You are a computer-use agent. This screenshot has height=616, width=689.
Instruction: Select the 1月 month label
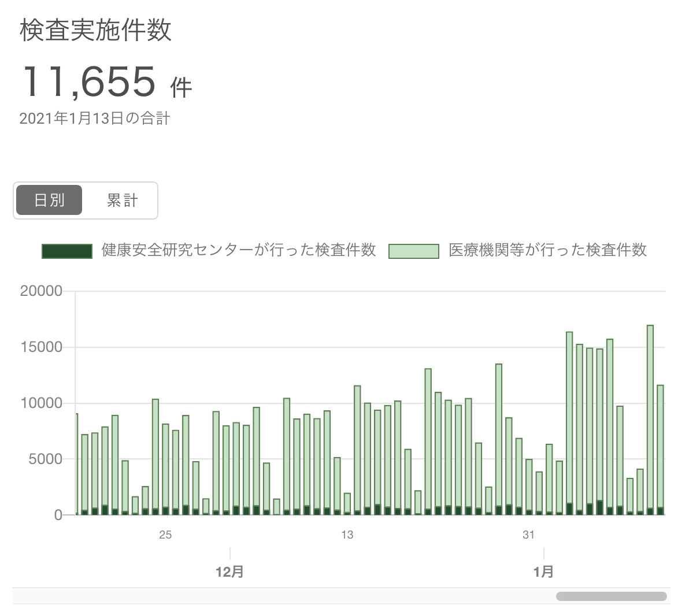pyautogui.click(x=543, y=572)
